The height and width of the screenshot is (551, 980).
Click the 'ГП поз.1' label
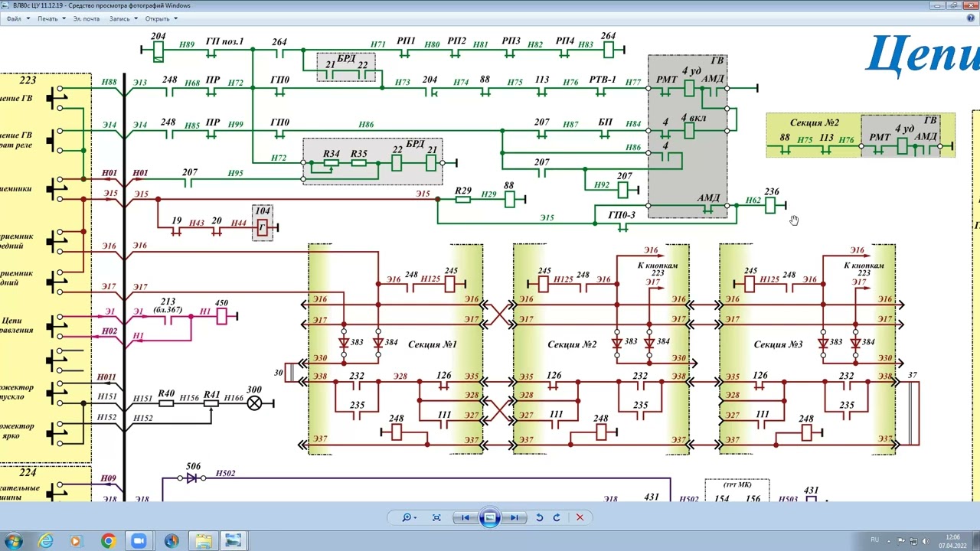224,42
